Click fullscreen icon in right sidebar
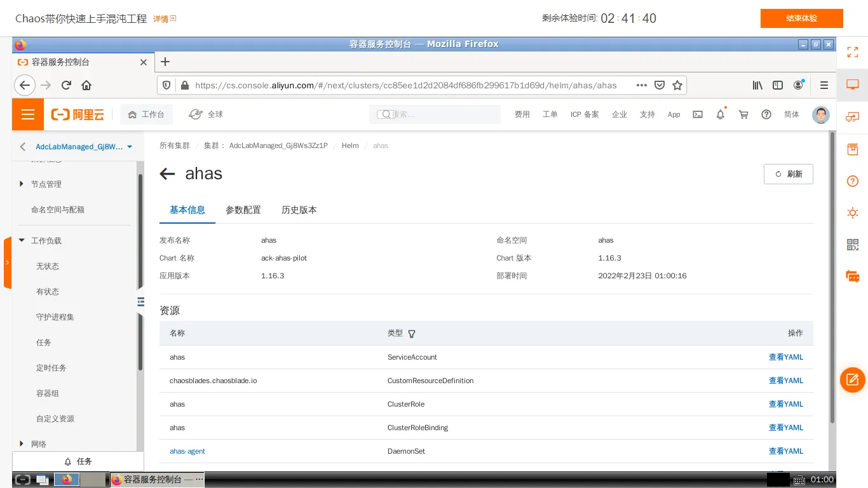868x488 pixels. 853,52
